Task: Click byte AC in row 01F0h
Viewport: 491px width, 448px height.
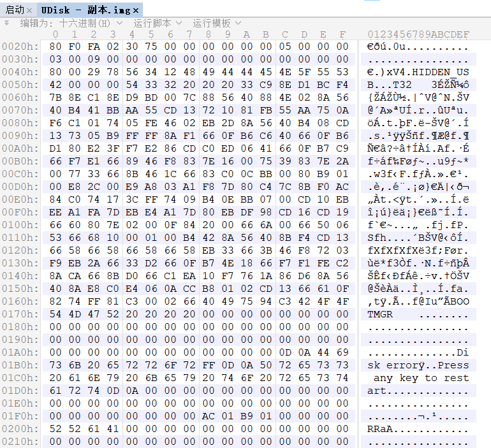Action: point(209,416)
